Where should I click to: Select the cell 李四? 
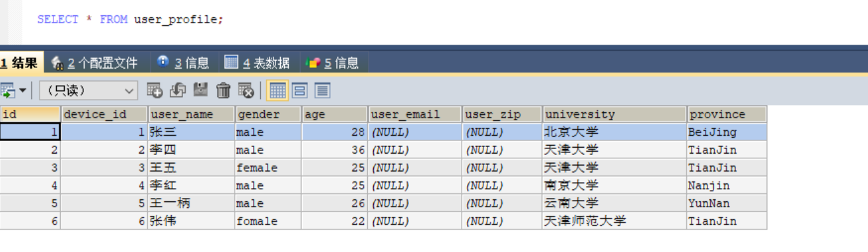[x=192, y=150]
